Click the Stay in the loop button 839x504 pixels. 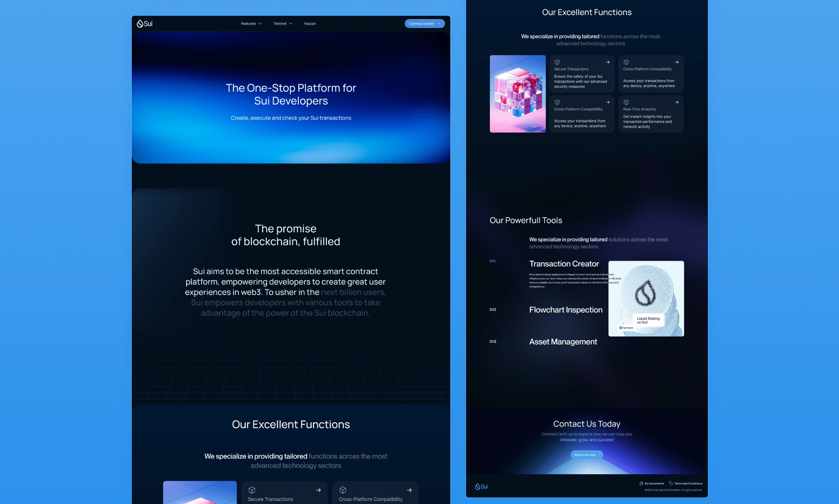click(587, 455)
